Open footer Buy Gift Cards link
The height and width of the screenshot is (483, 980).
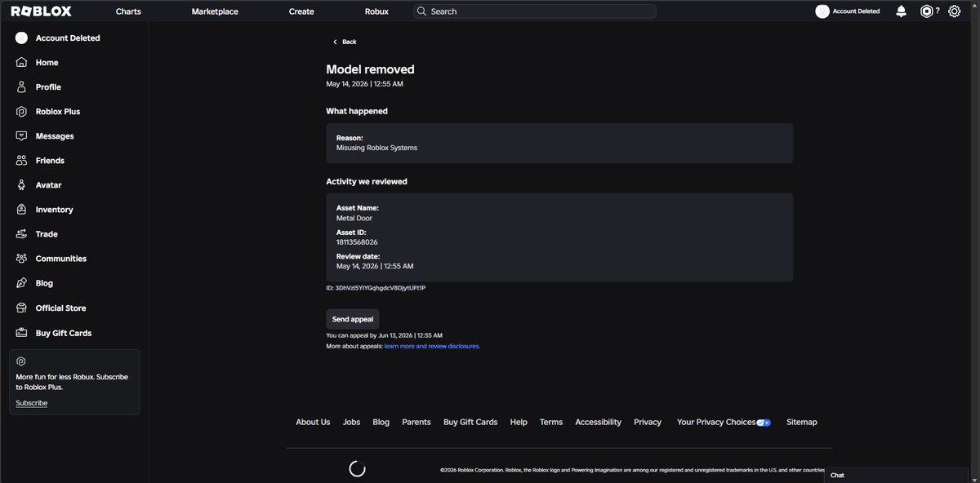coord(470,423)
